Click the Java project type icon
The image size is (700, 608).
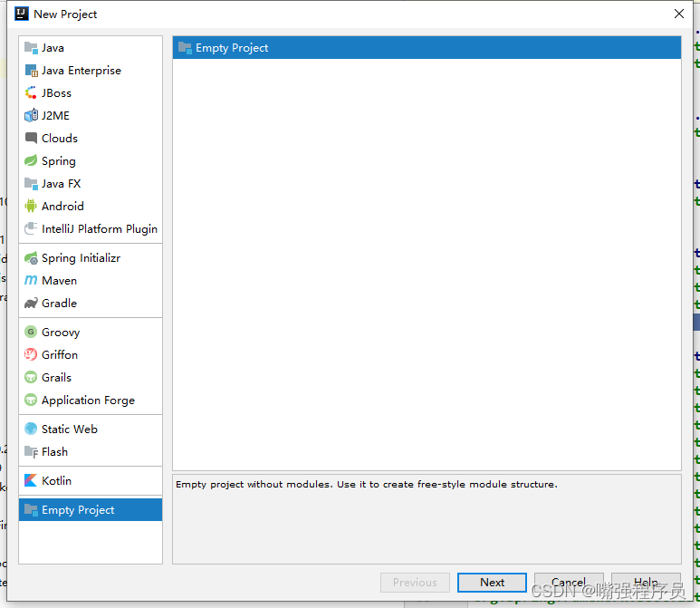[x=31, y=48]
